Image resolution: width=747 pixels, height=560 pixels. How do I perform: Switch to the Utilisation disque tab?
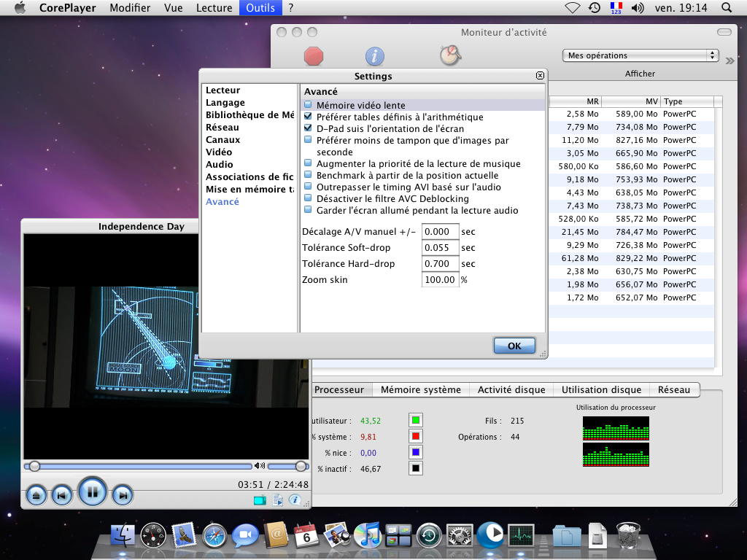[601, 389]
